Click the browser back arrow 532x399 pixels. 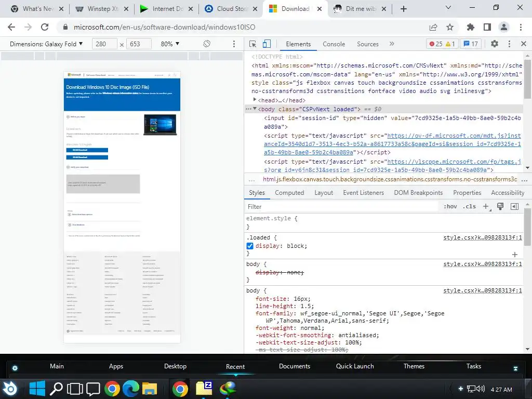coord(11,27)
